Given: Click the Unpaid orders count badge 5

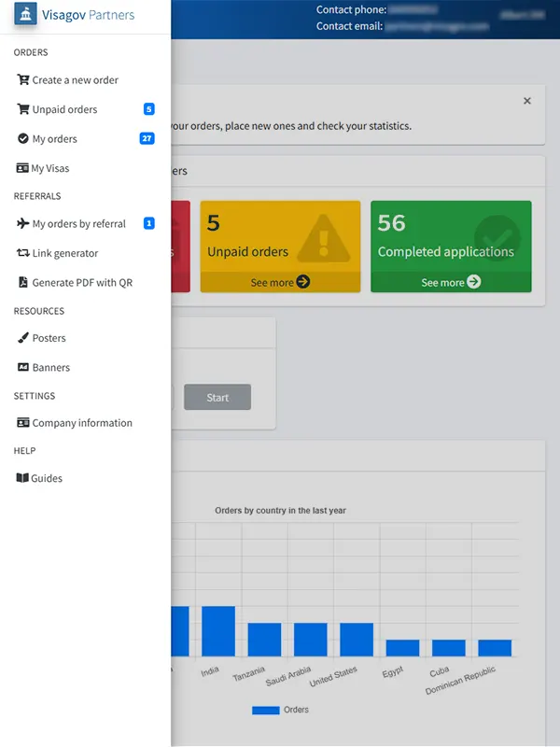Looking at the screenshot, I should [x=148, y=109].
